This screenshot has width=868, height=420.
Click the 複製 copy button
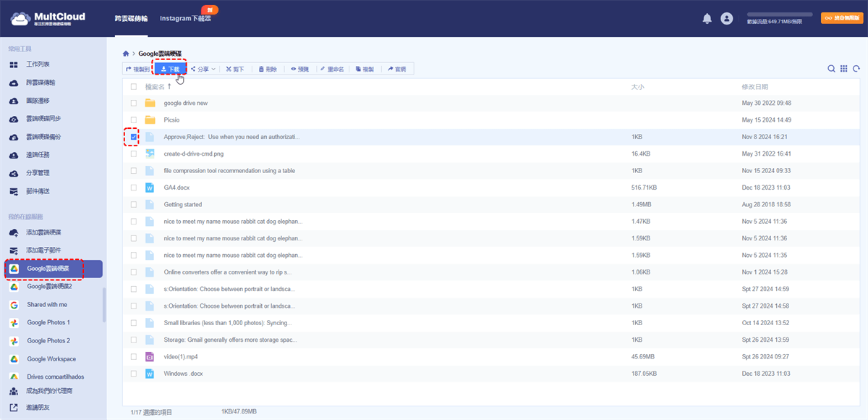pyautogui.click(x=365, y=69)
